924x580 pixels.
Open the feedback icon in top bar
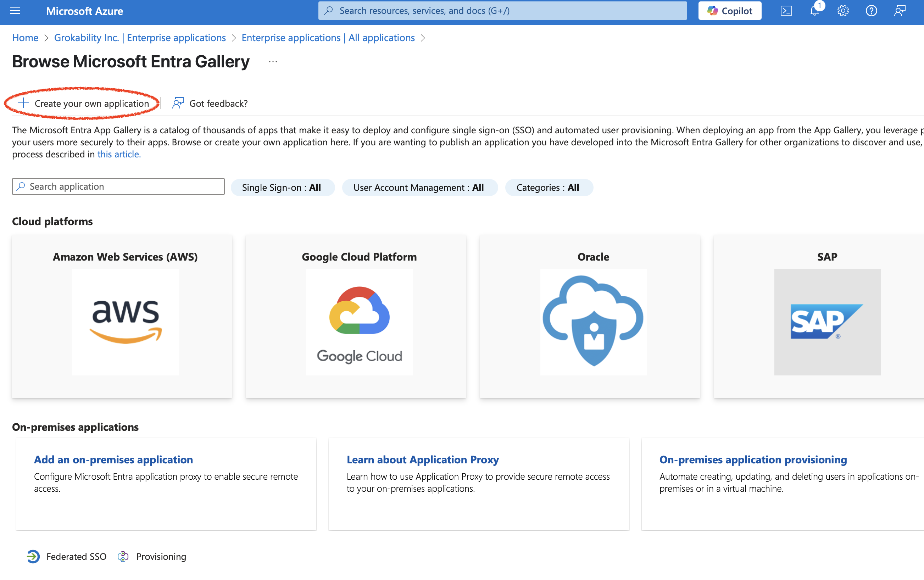click(x=900, y=11)
